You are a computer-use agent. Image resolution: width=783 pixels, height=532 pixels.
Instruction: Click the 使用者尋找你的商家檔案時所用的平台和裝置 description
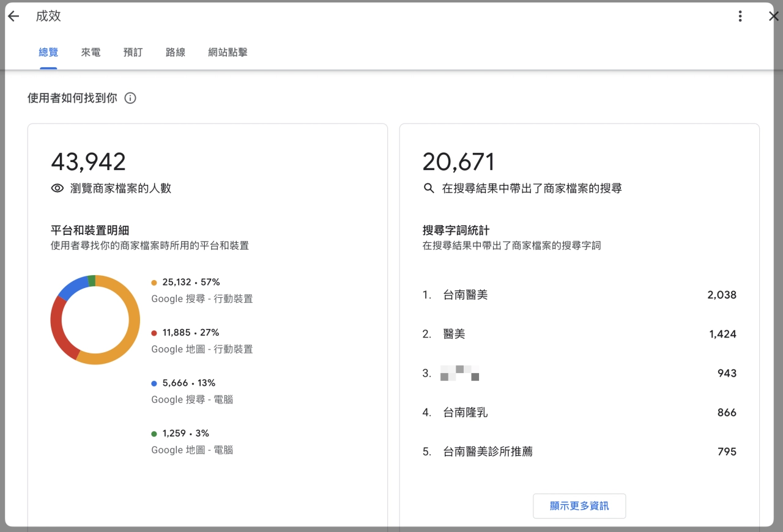click(150, 246)
